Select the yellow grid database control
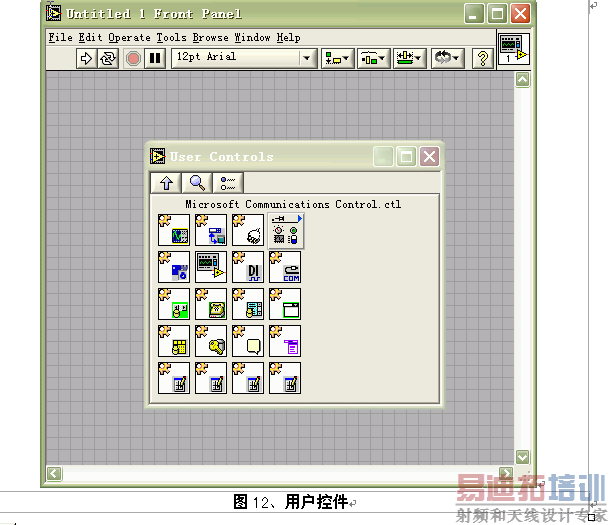The width and height of the screenshot is (610, 525). click(174, 341)
